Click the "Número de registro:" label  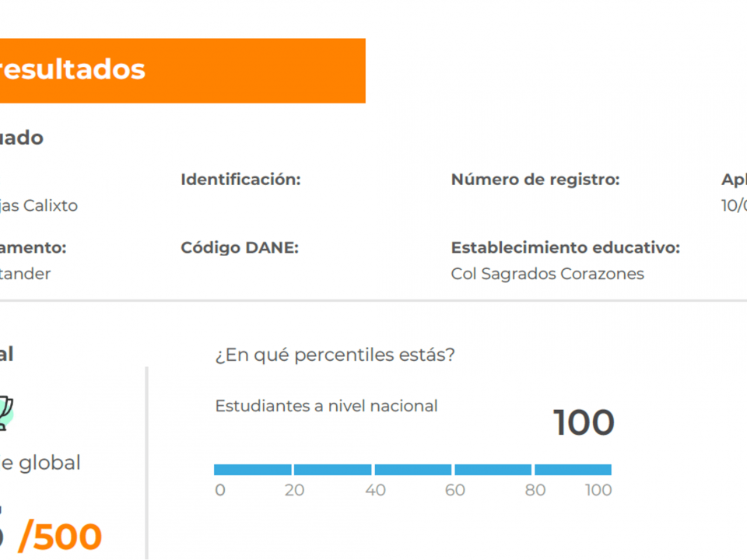[535, 180]
